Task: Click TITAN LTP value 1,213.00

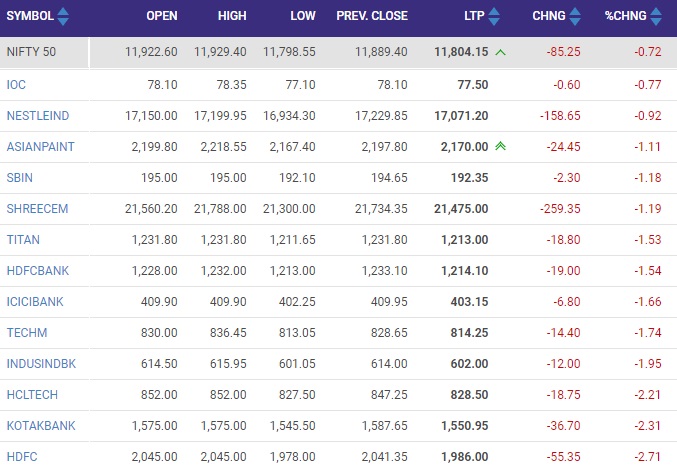Action: pyautogui.click(x=465, y=240)
